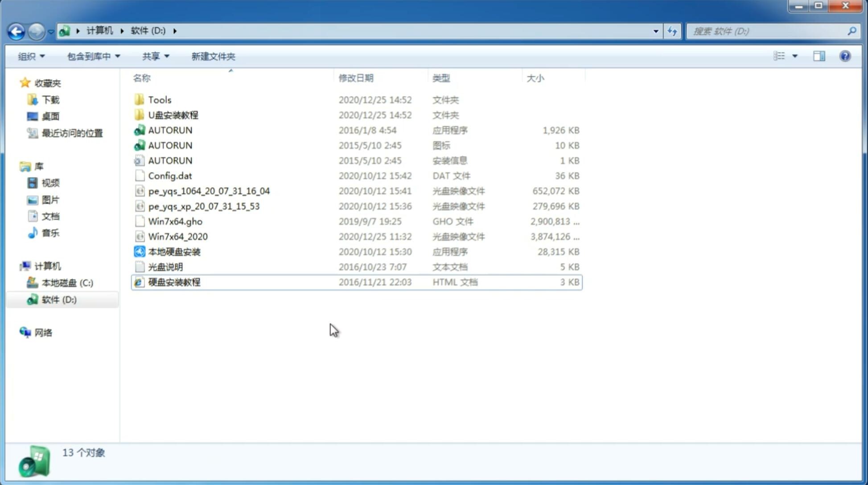The height and width of the screenshot is (485, 868).
Task: Click the back navigation arrow
Action: (16, 31)
